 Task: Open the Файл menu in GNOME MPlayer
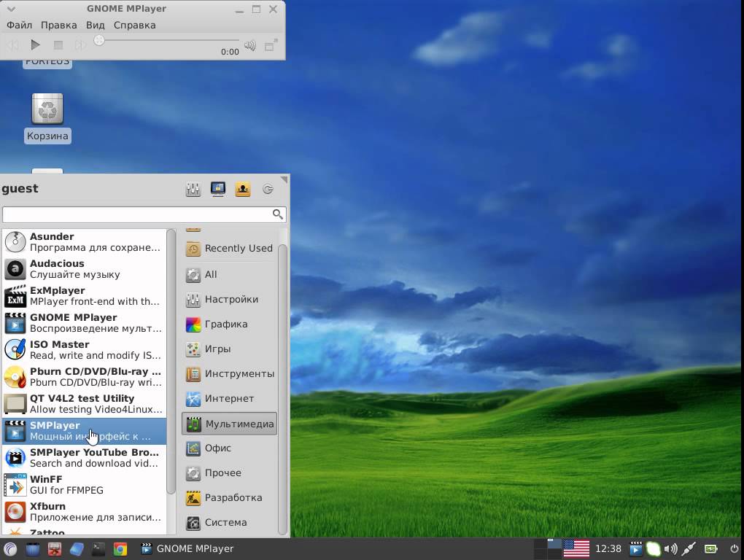19,25
